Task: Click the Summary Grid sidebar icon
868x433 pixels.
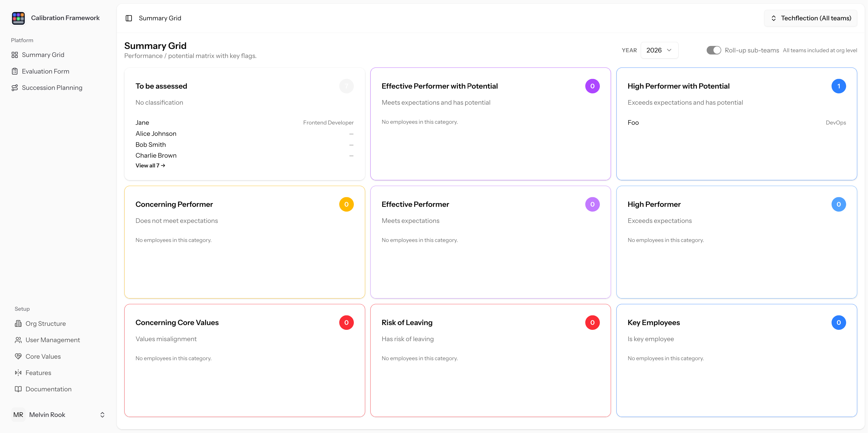Action: pyautogui.click(x=15, y=55)
